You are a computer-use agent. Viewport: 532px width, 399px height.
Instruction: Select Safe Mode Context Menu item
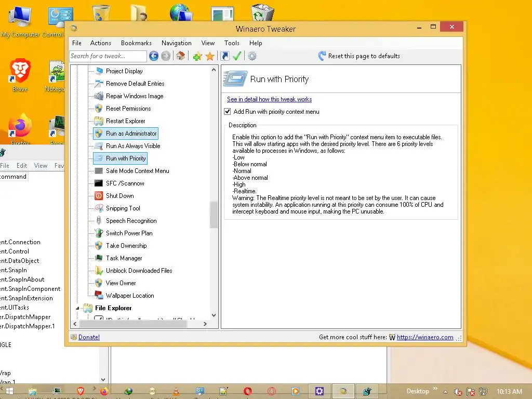137,171
